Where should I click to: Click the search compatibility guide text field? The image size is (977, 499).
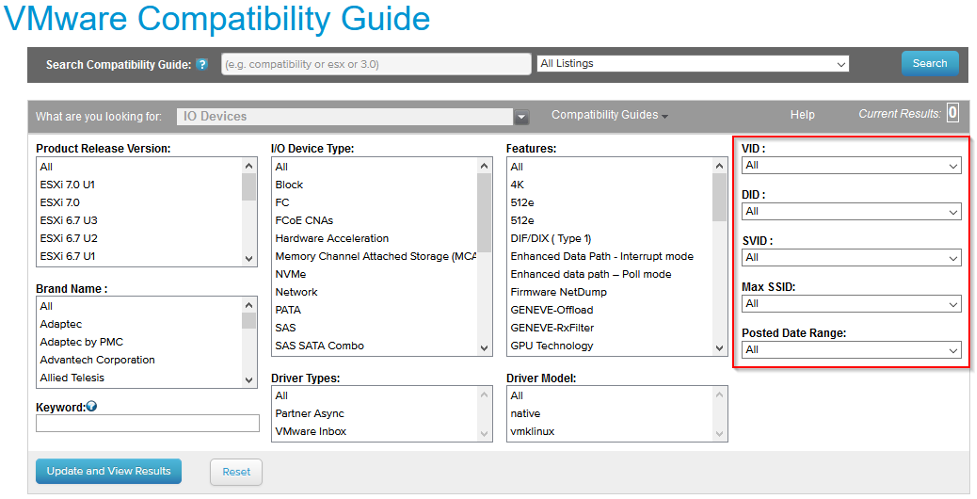[376, 64]
